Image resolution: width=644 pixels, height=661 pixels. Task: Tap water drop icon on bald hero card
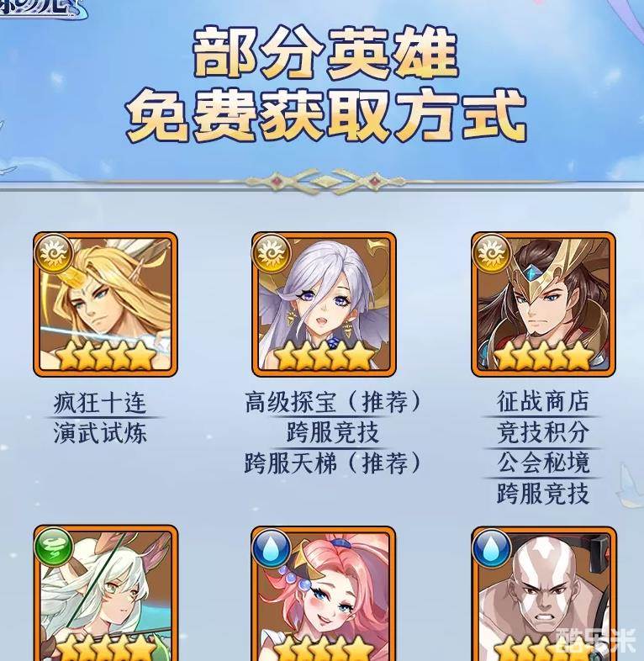pos(492,547)
